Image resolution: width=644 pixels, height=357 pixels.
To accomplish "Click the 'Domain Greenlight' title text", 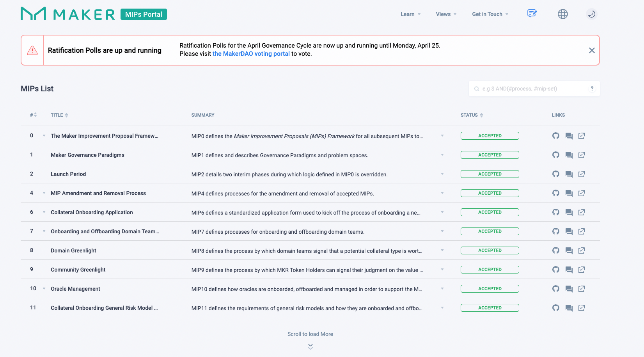I will pyautogui.click(x=73, y=250).
